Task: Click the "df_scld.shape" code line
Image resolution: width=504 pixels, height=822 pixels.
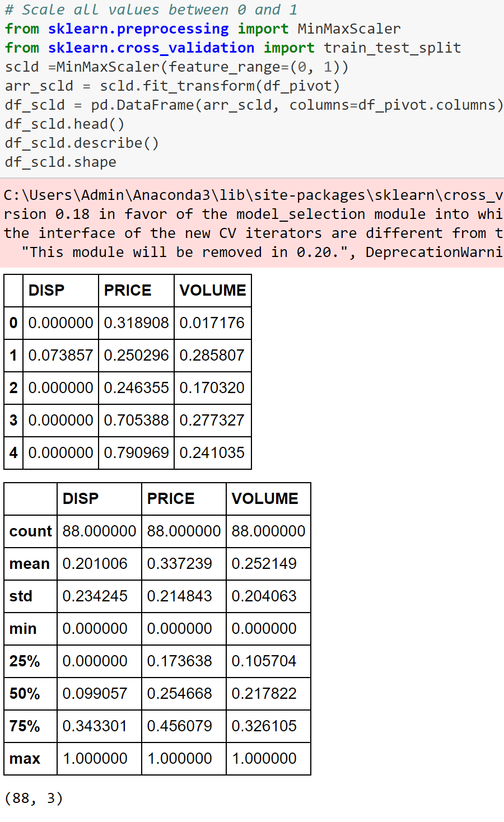Action: click(60, 162)
